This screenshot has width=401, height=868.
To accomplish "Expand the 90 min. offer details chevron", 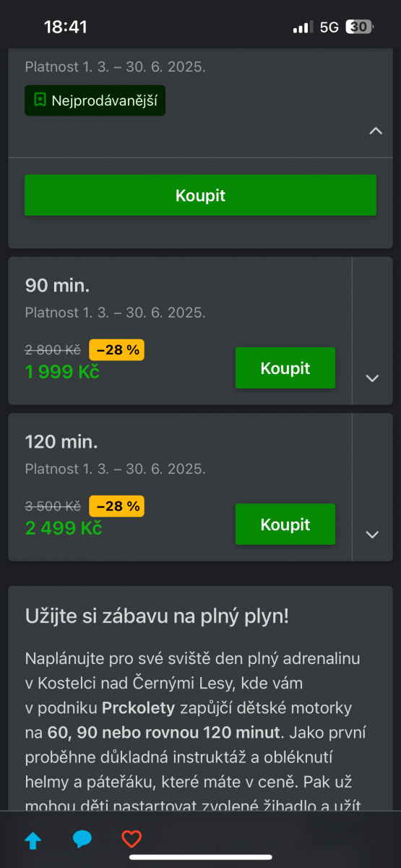I will pos(372,378).
